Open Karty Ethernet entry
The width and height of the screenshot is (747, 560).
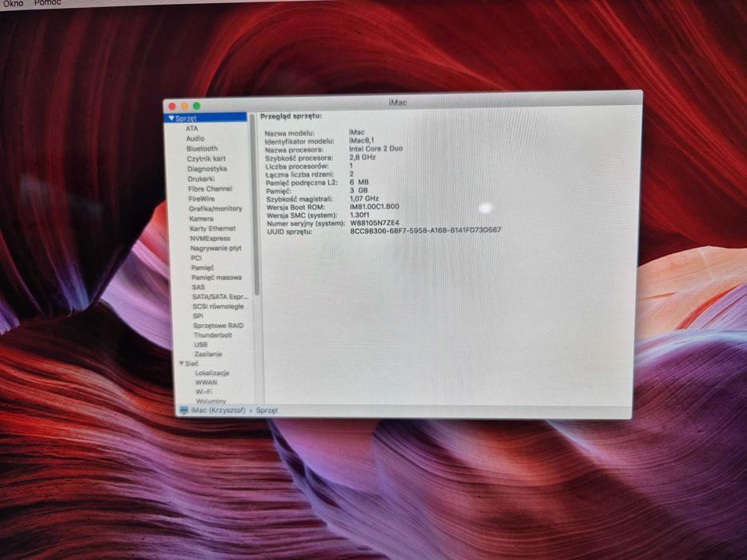(x=212, y=229)
